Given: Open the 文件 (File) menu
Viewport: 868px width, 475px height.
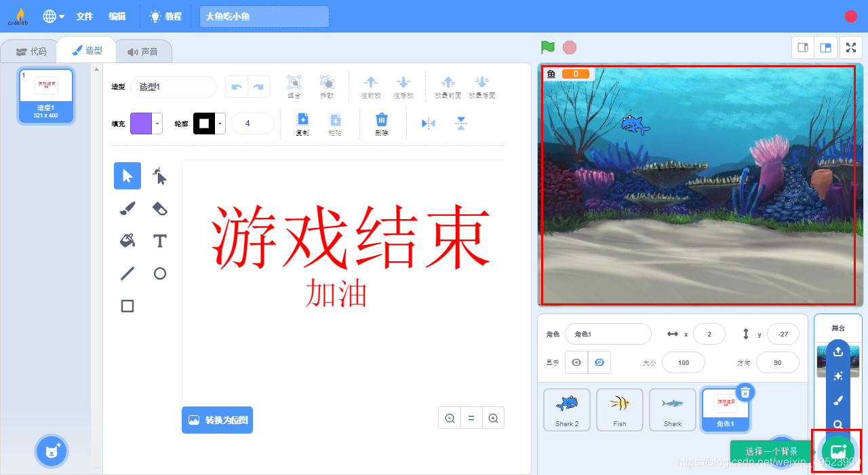Looking at the screenshot, I should [85, 16].
